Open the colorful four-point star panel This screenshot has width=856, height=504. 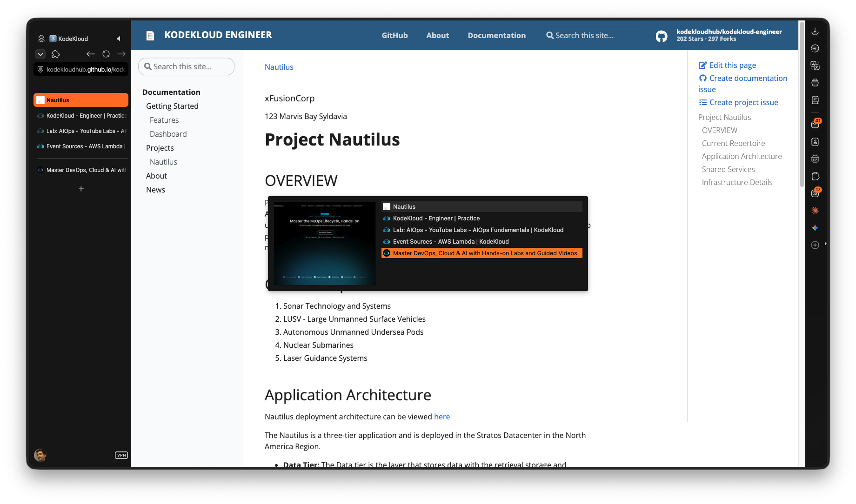815,228
